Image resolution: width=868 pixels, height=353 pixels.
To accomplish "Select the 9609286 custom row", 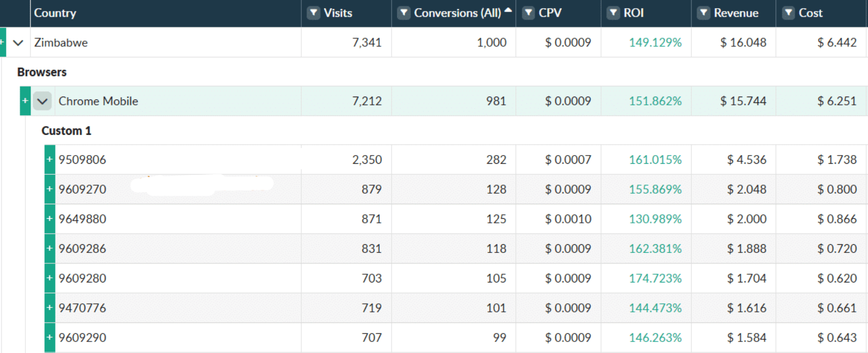I will pos(82,249).
